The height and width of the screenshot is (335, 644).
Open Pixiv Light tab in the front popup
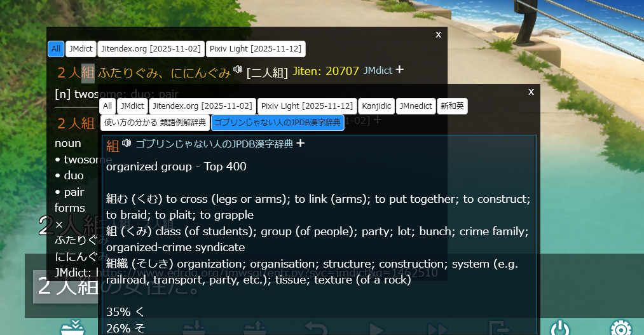pyautogui.click(x=306, y=106)
